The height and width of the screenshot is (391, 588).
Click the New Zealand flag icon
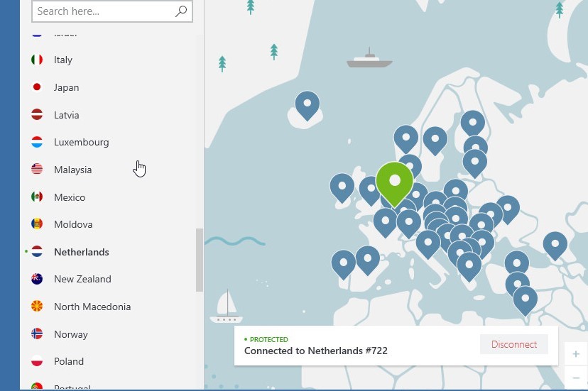coord(37,280)
